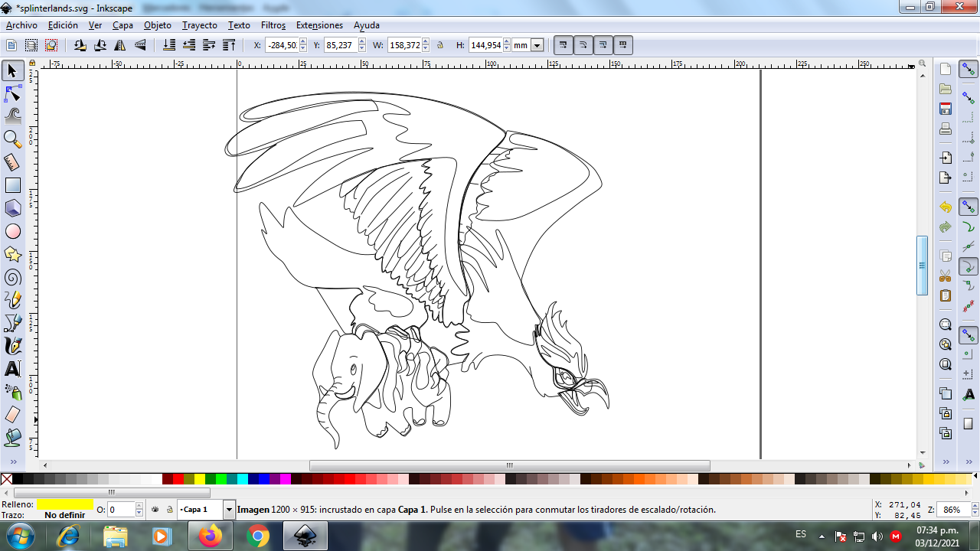Screen dimensions: 980x551
Task: Pick the red palette swatch
Action: 178,479
